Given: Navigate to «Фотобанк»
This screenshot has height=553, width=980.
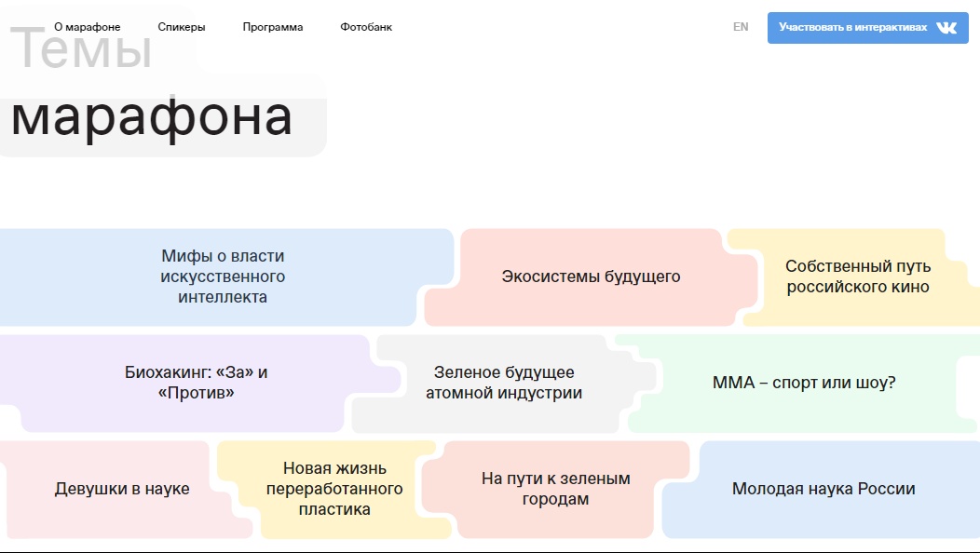Looking at the screenshot, I should [366, 27].
